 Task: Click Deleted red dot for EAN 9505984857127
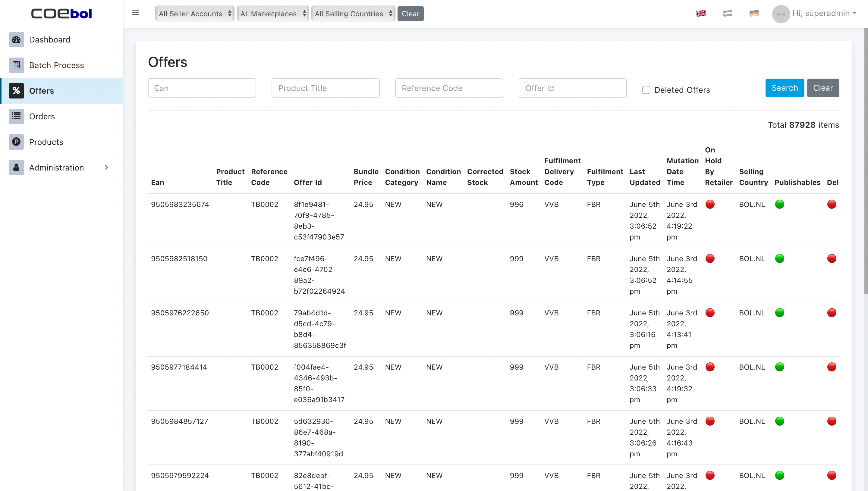coord(832,421)
